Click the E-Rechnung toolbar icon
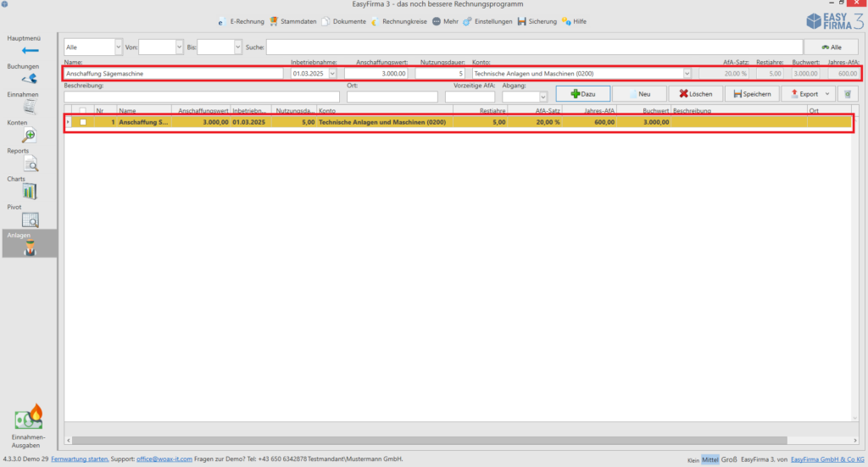The image size is (868, 467). (221, 21)
